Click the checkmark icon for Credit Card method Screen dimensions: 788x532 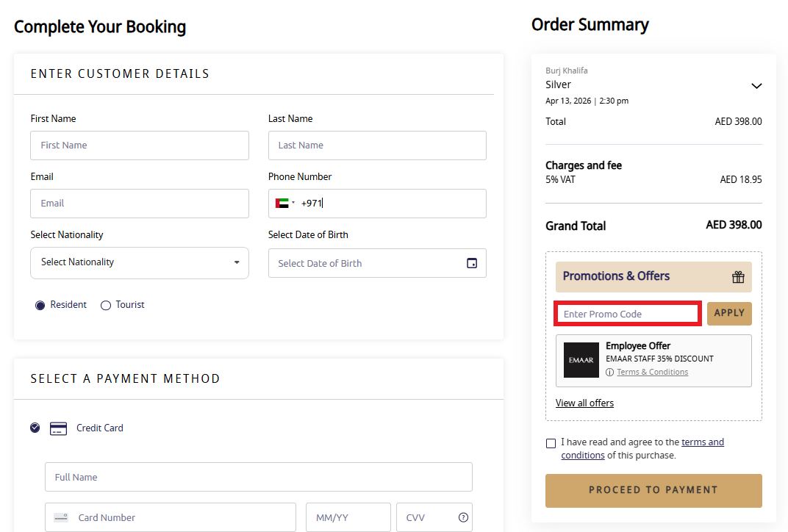click(x=35, y=428)
